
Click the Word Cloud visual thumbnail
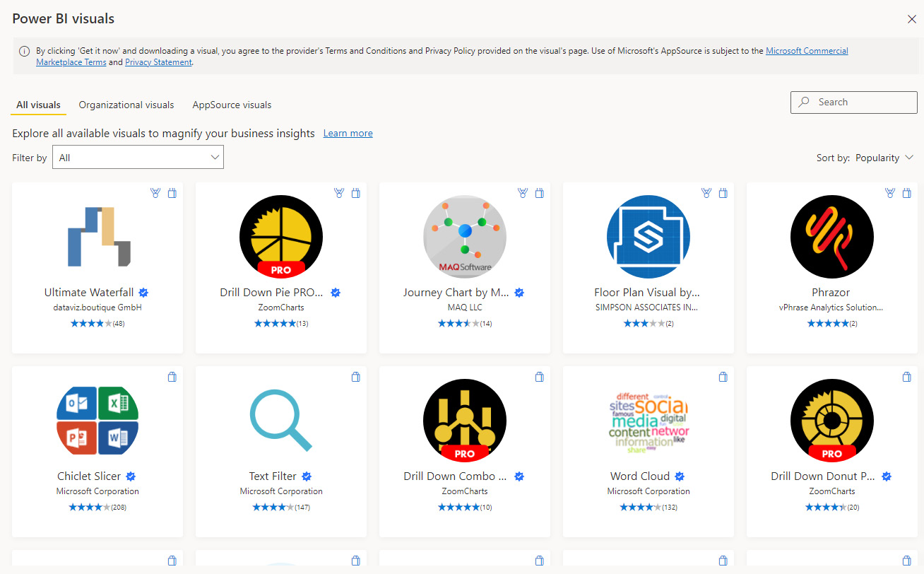point(648,421)
